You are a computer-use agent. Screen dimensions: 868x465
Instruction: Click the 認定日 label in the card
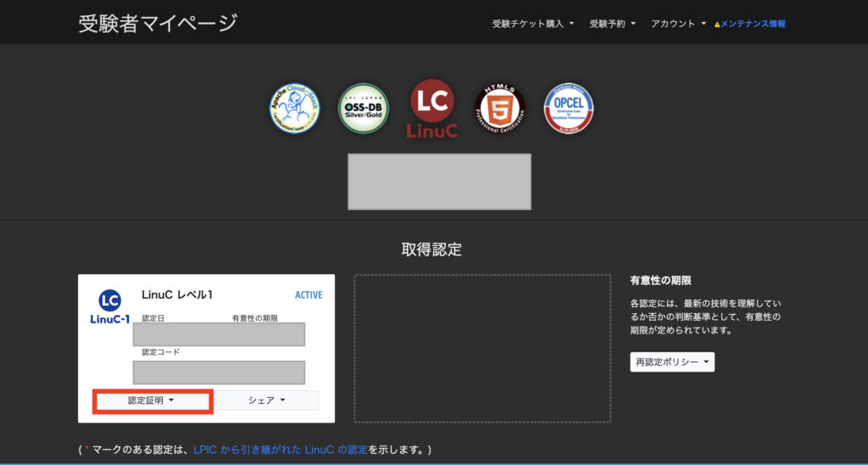[x=153, y=318]
